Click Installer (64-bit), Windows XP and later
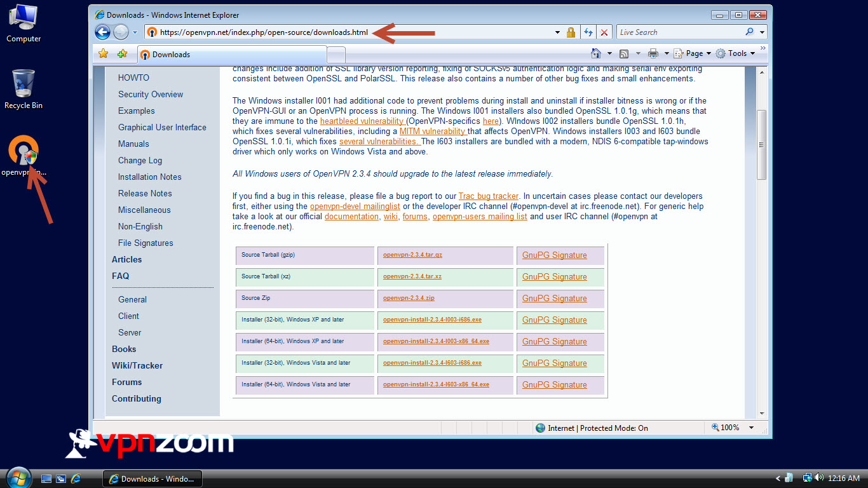868x488 pixels. tap(293, 341)
